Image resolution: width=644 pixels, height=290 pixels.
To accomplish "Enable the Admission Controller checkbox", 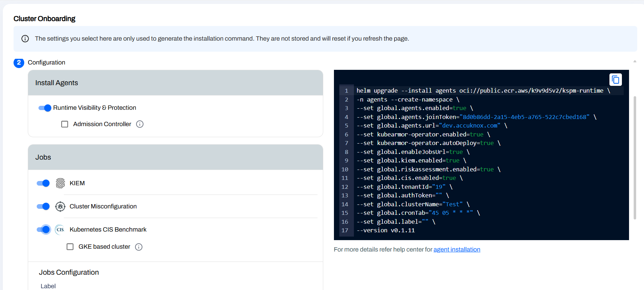I will [x=65, y=124].
